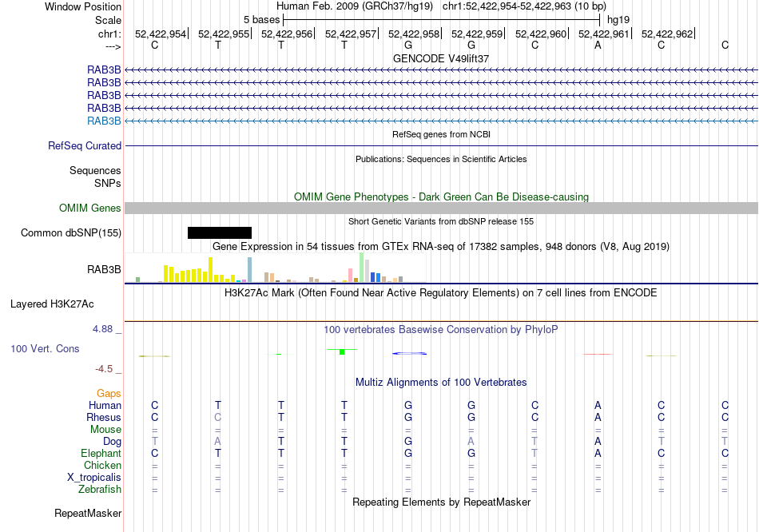Click the Zebrafish alignment row label

(100, 490)
